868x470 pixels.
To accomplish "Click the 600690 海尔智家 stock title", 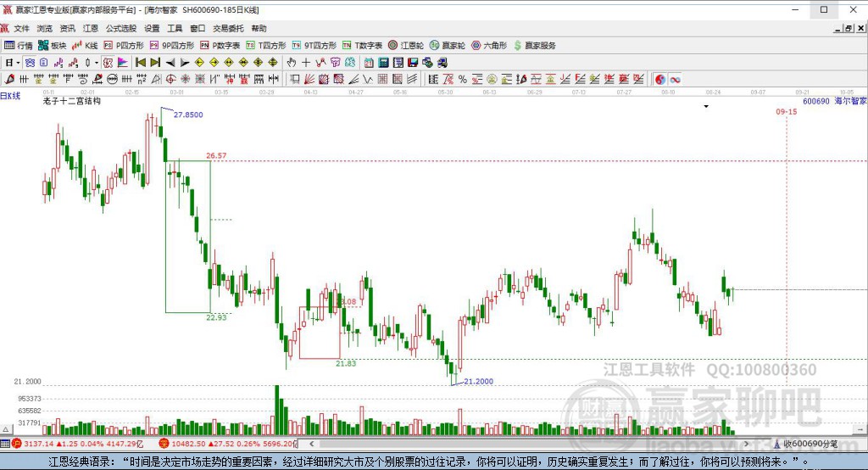I will pos(835,101).
